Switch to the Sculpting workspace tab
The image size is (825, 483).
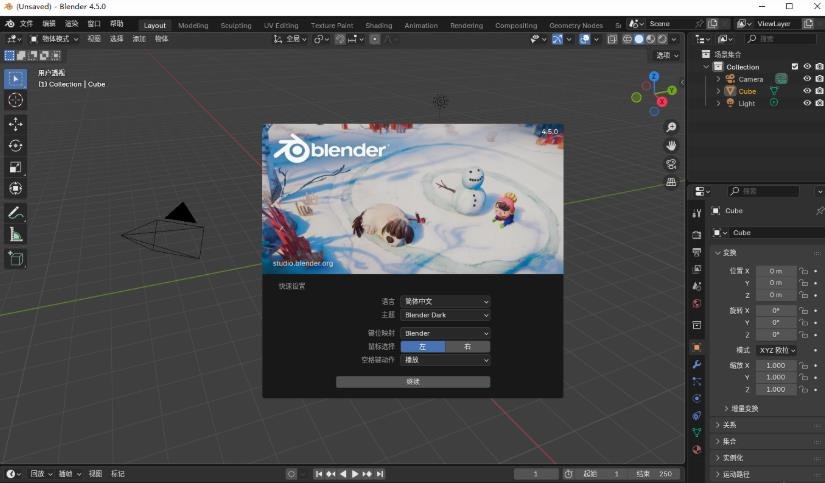click(236, 25)
